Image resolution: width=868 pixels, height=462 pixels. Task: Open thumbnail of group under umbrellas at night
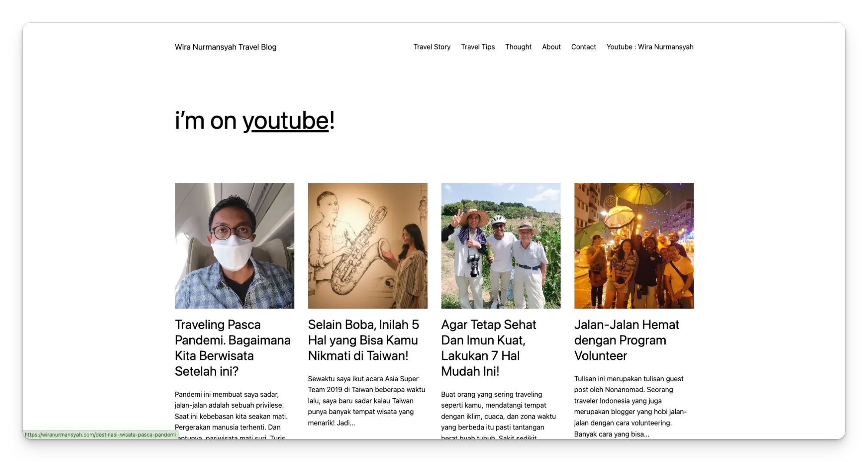click(634, 245)
